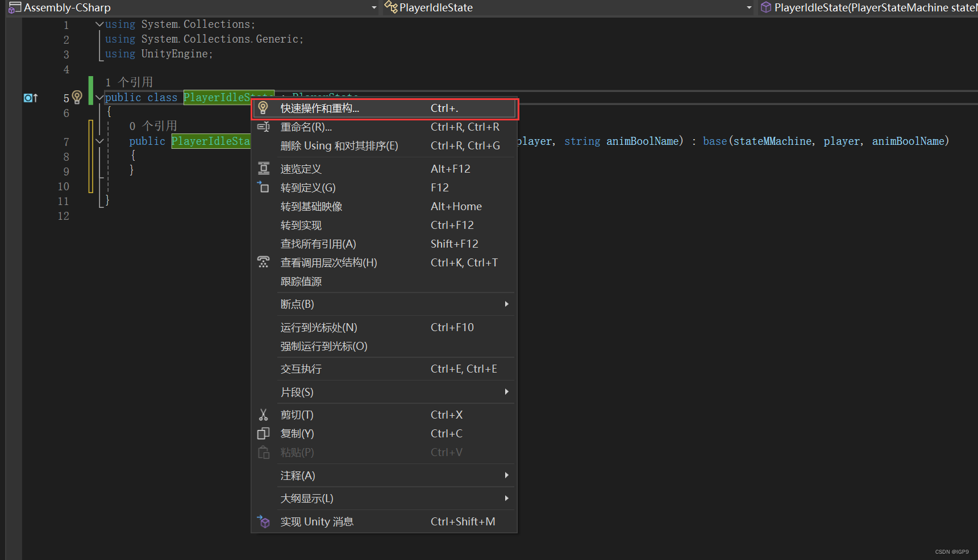Click the call hierarchy icon (查看调用层次结构)
978x560 pixels.
pyautogui.click(x=264, y=262)
